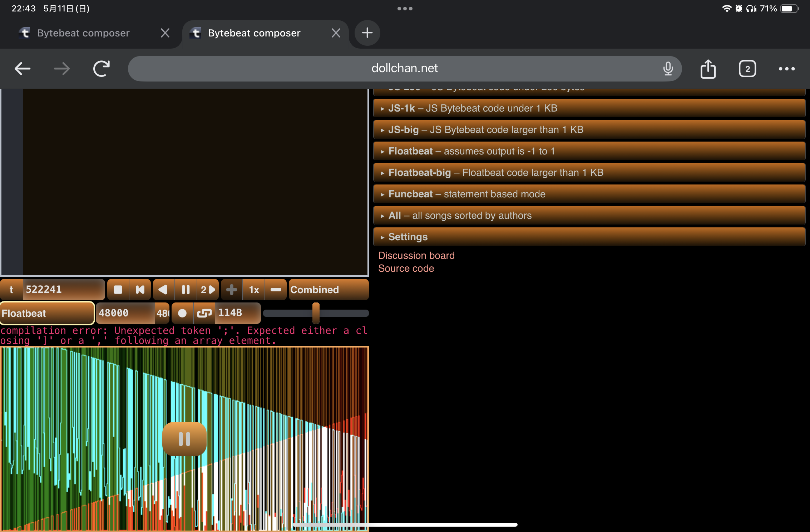
Task: Click the dollchan.net address bar
Action: pyautogui.click(x=405, y=68)
